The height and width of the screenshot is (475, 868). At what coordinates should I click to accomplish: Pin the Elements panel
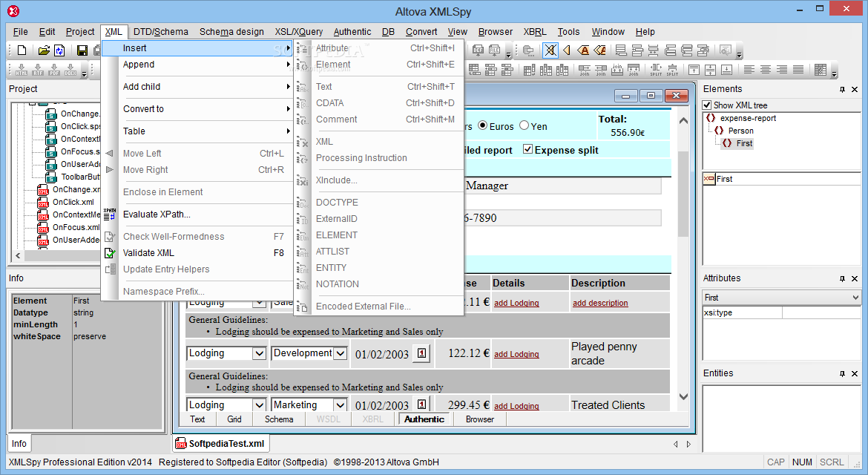pyautogui.click(x=842, y=89)
